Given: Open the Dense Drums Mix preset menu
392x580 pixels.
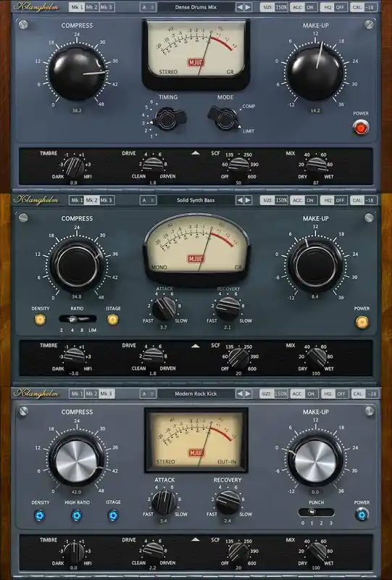Looking at the screenshot, I should tap(196, 7).
